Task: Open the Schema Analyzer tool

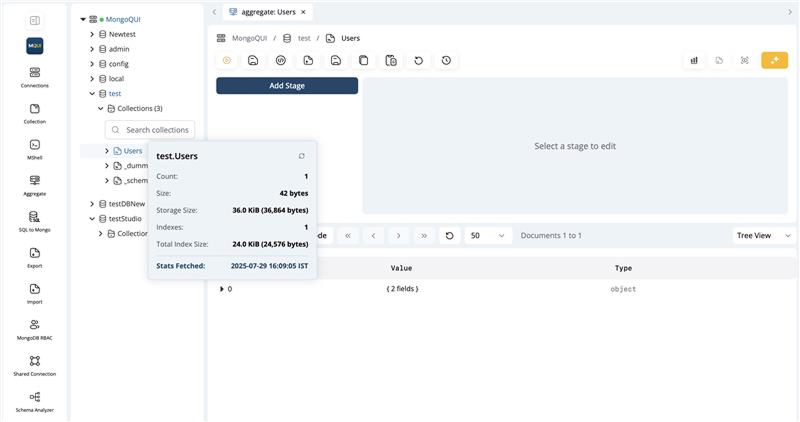Action: (35, 401)
